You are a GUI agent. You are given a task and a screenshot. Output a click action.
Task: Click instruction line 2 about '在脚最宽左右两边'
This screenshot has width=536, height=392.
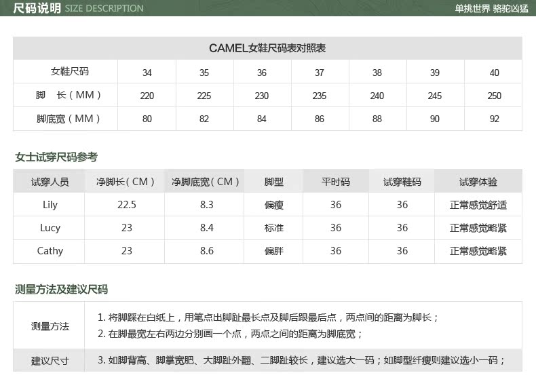(230, 334)
